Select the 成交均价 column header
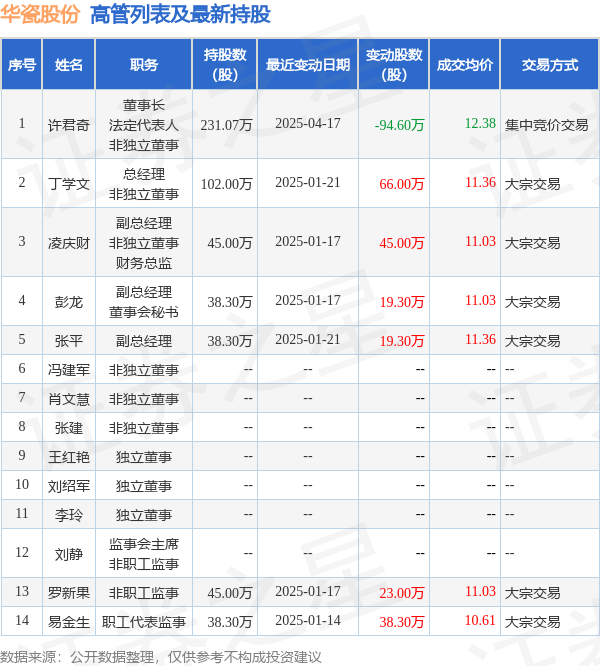The width and height of the screenshot is (600, 666). 465,65
